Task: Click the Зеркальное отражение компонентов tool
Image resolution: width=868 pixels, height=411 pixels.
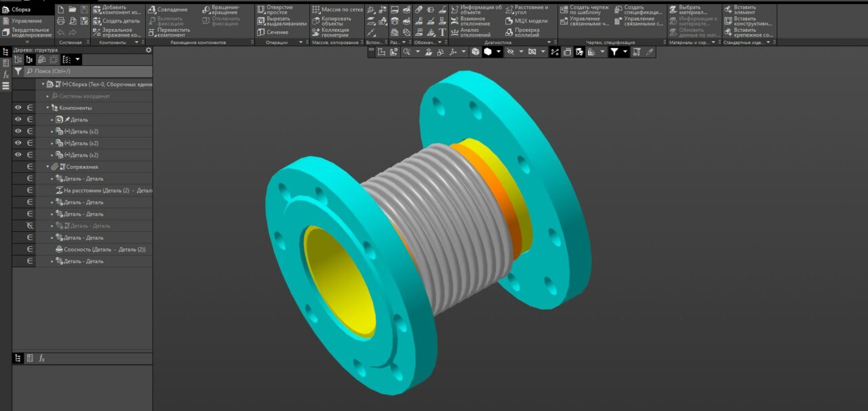Action: click(117, 33)
